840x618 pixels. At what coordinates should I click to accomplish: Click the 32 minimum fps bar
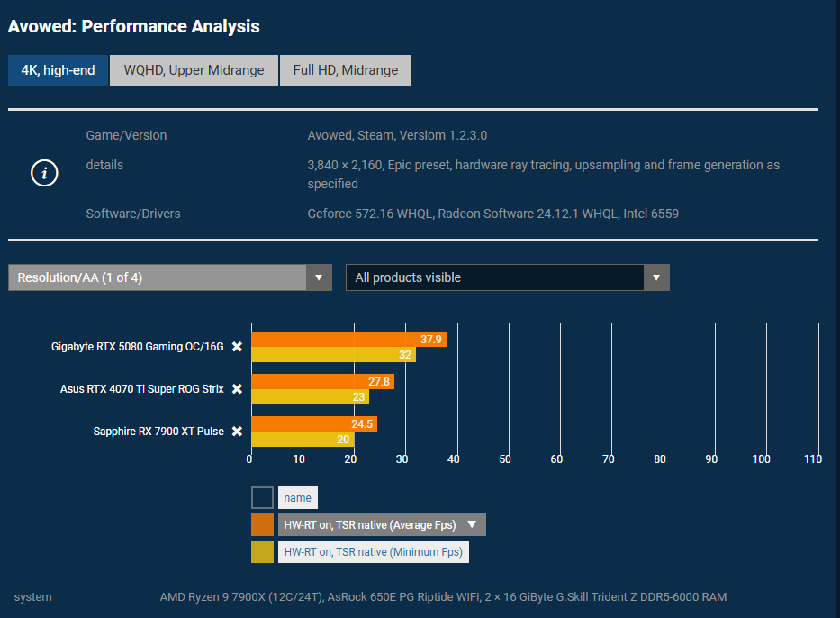[334, 354]
